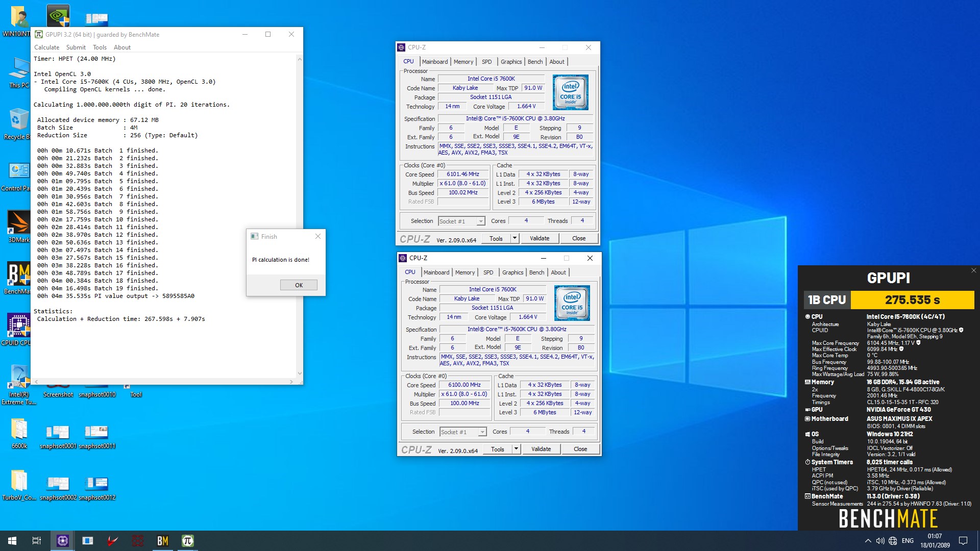Viewport: 980px width, 551px height.
Task: Open Calculate menu in GPUPI
Action: pos(46,47)
